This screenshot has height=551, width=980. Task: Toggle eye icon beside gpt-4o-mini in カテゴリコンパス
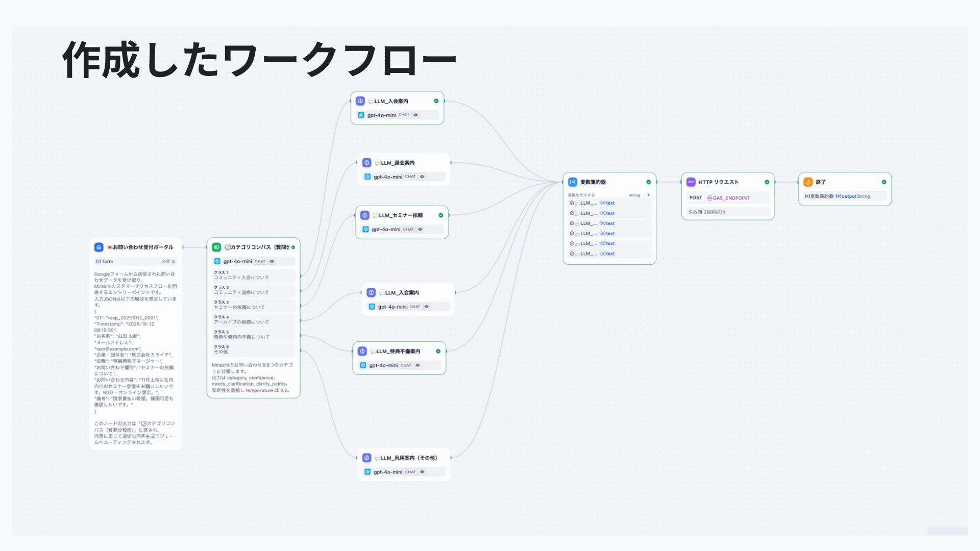272,261
